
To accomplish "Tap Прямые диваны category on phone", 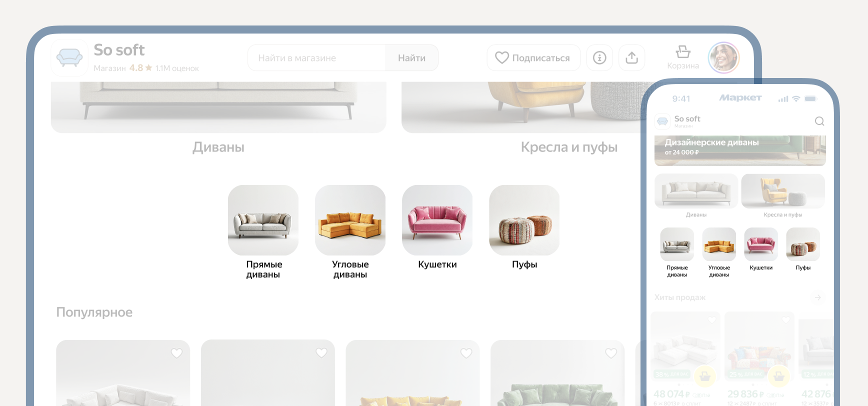I will click(x=677, y=252).
